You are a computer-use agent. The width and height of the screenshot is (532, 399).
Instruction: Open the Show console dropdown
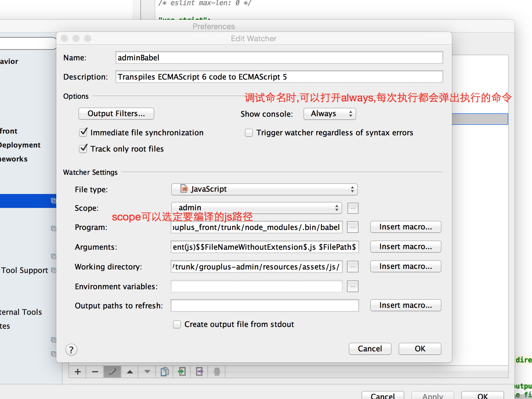click(x=330, y=114)
